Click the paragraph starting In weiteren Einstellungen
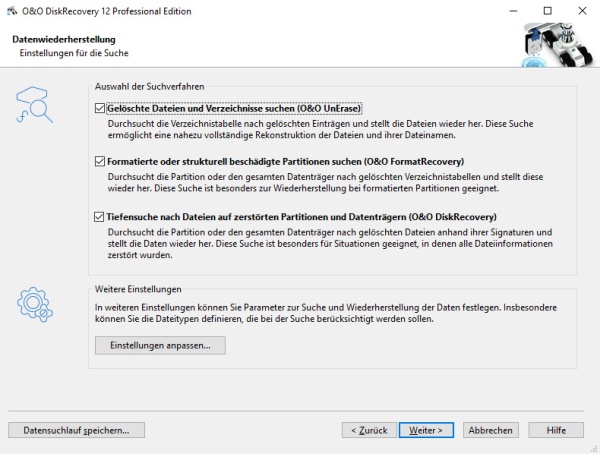The height and width of the screenshot is (454, 600). pyautogui.click(x=326, y=313)
